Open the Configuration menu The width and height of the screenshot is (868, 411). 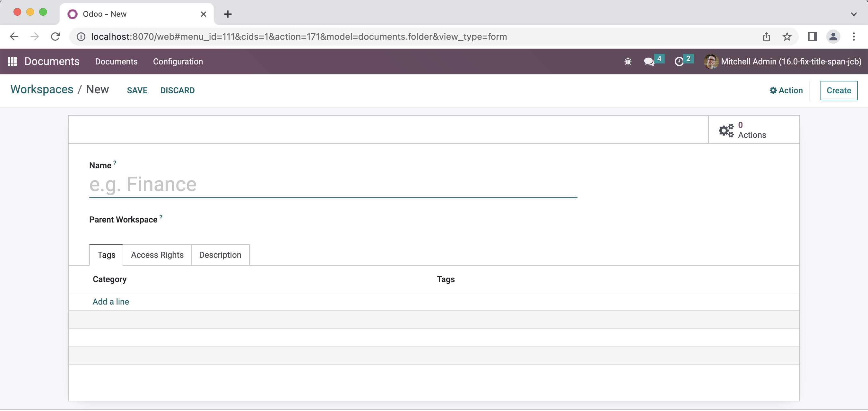tap(178, 62)
